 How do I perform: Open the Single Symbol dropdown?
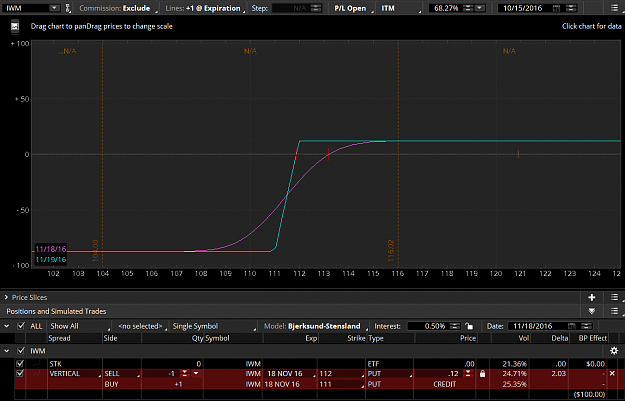coord(214,326)
